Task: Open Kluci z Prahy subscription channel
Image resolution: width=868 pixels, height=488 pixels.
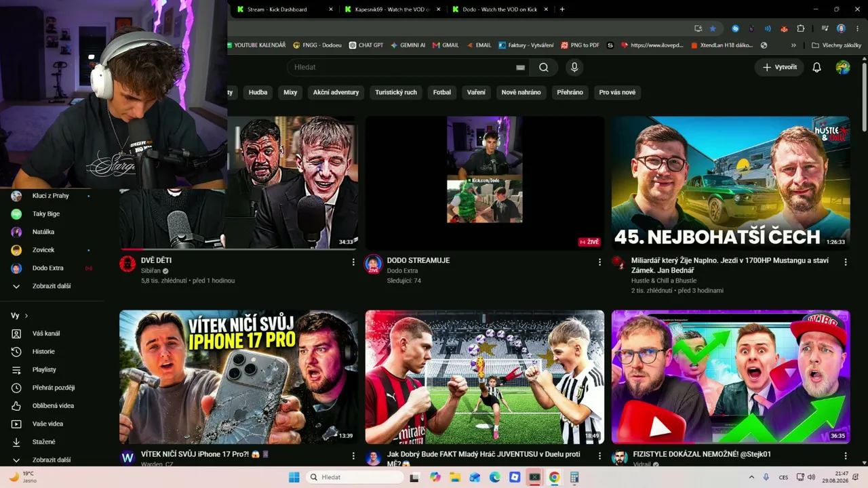Action: 52,196
